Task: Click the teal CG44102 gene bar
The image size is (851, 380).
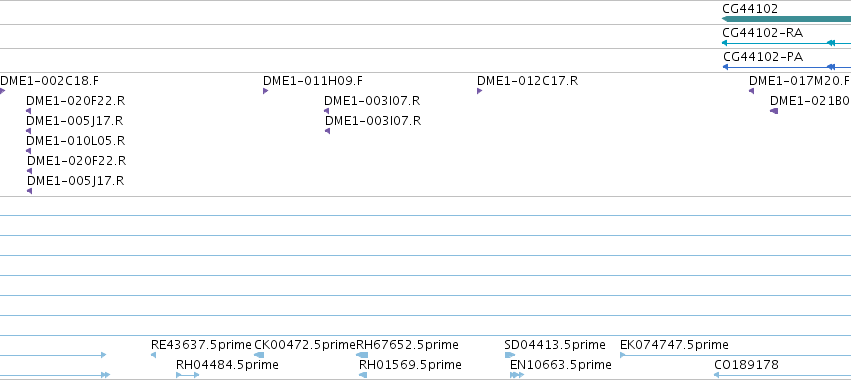Action: click(786, 19)
